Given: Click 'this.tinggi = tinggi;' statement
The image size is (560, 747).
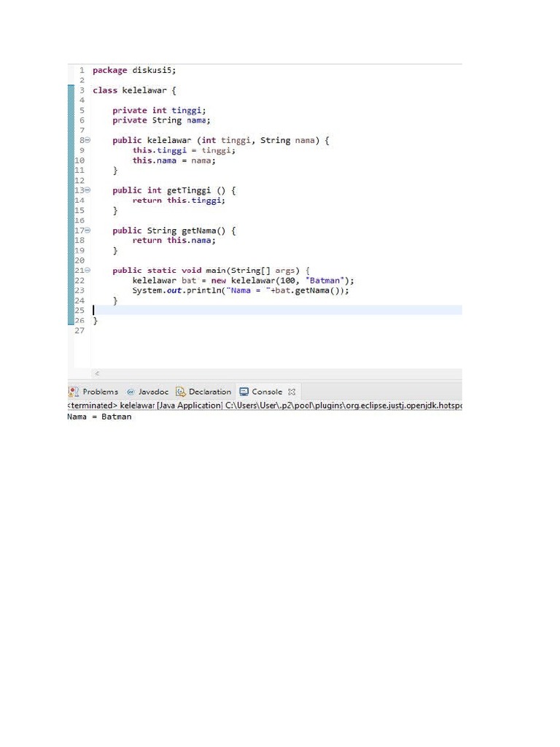Looking at the screenshot, I should coord(184,150).
